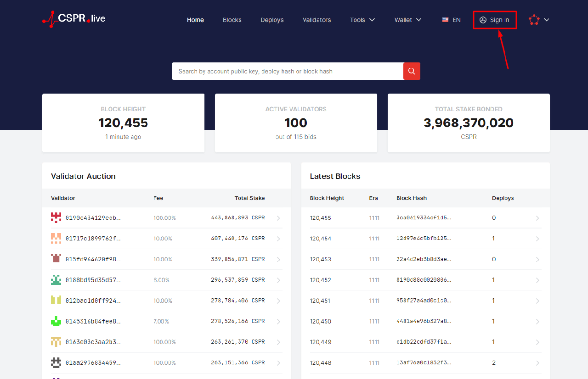Click the 6.00% fee value
The width and height of the screenshot is (588, 379).
[x=161, y=280]
